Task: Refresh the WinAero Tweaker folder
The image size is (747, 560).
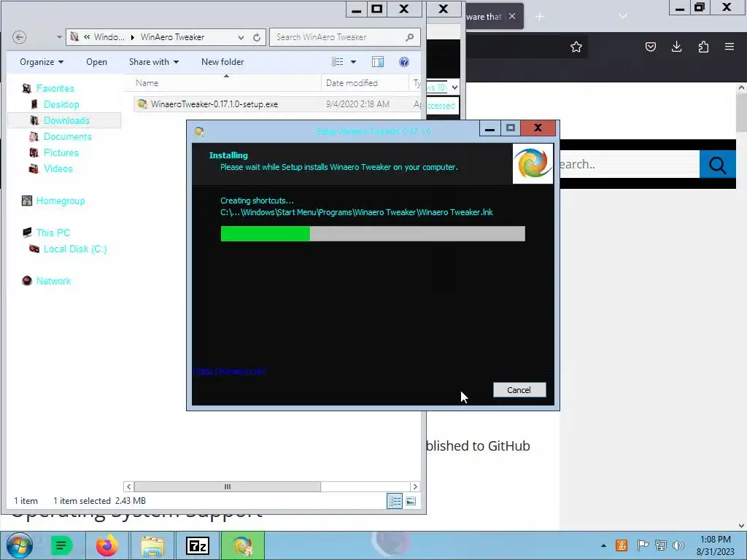Action: tap(257, 37)
